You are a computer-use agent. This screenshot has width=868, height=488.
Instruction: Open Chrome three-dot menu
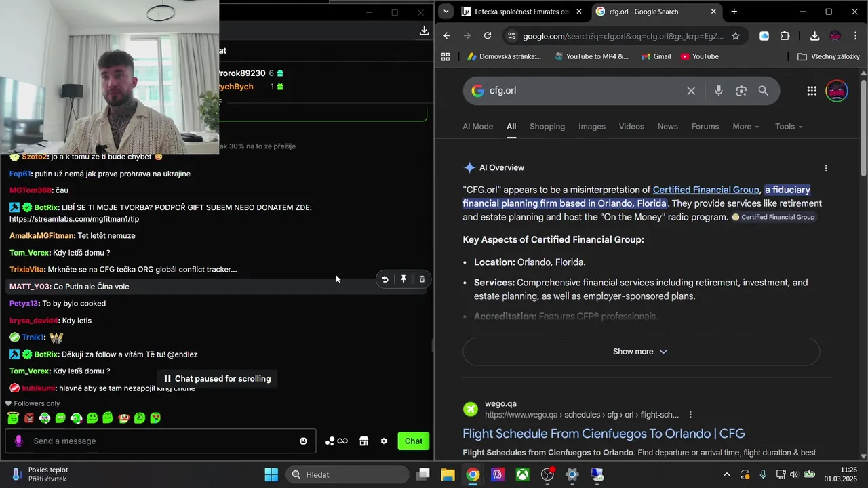(x=855, y=36)
